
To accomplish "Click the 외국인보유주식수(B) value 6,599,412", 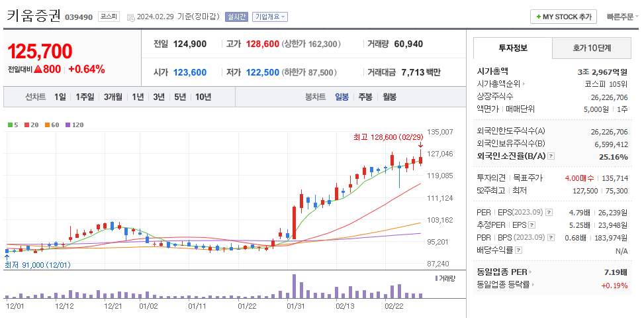I will click(611, 144).
